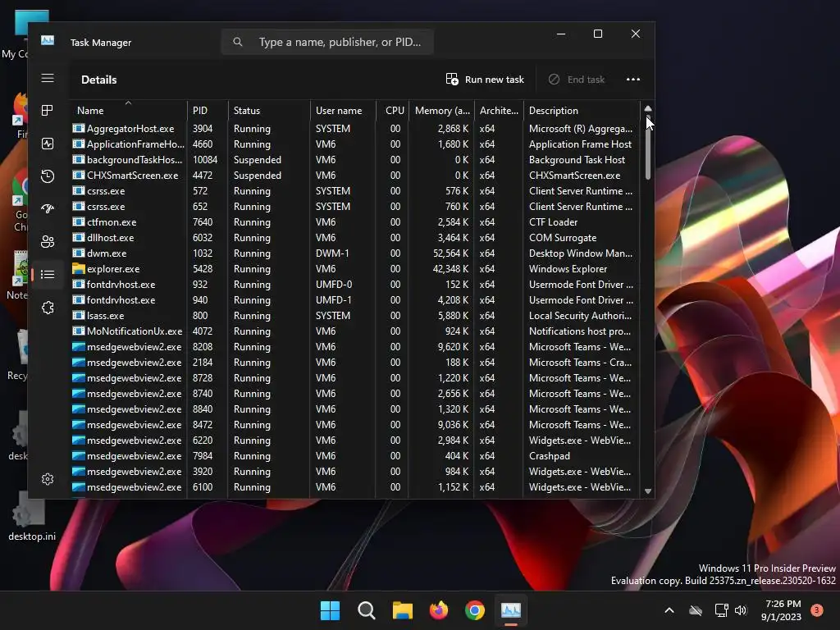
Task: Open the Startup apps page icon
Action: 48,209
